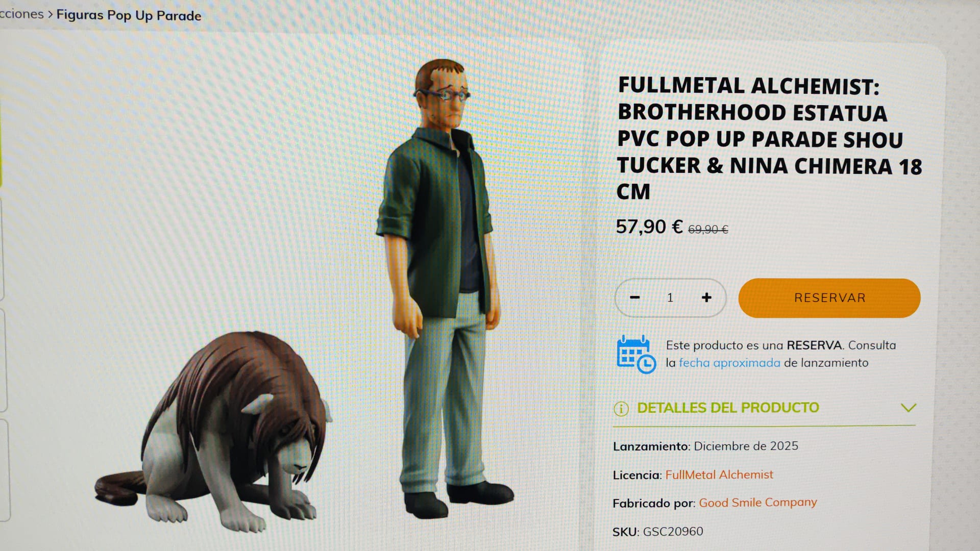980x551 pixels.
Task: Decrease quantity with the minus button
Action: point(634,297)
